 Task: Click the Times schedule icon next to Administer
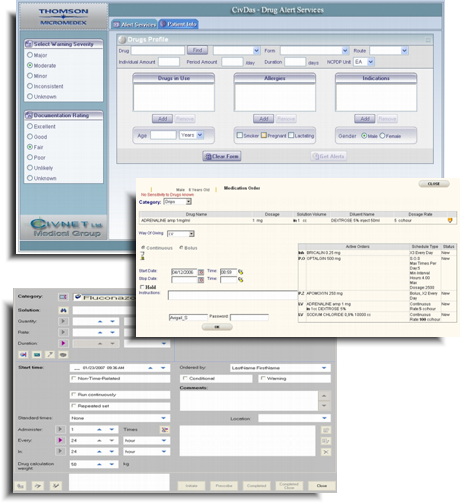pyautogui.click(x=165, y=429)
